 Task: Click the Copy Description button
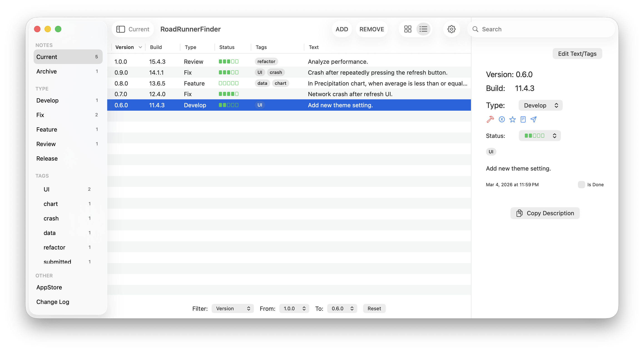click(545, 213)
